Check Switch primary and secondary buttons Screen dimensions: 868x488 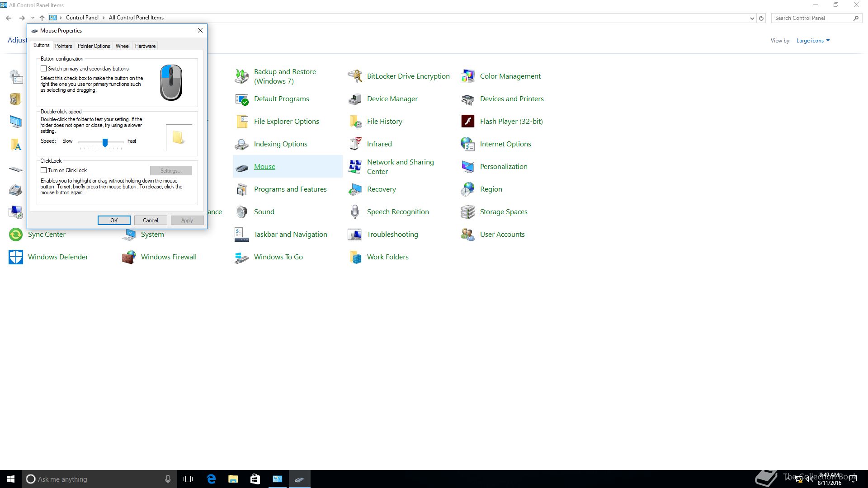pyautogui.click(x=44, y=69)
